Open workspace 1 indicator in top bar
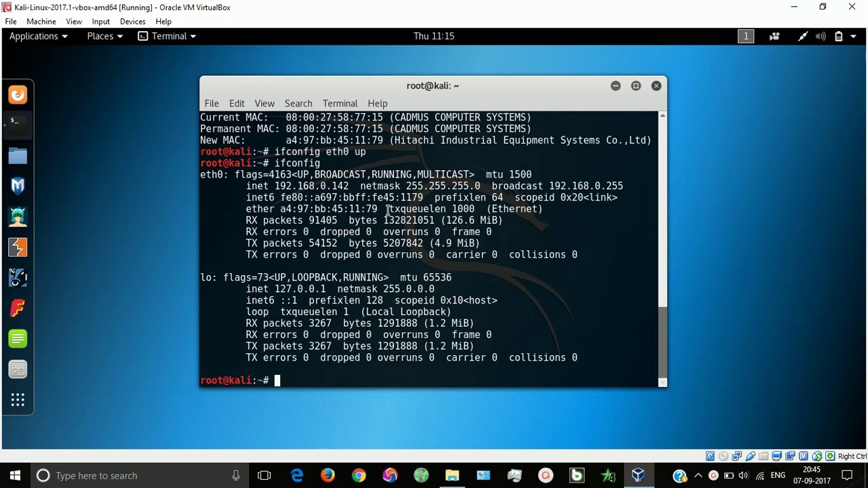Screen dimensions: 868x488 pos(746,36)
